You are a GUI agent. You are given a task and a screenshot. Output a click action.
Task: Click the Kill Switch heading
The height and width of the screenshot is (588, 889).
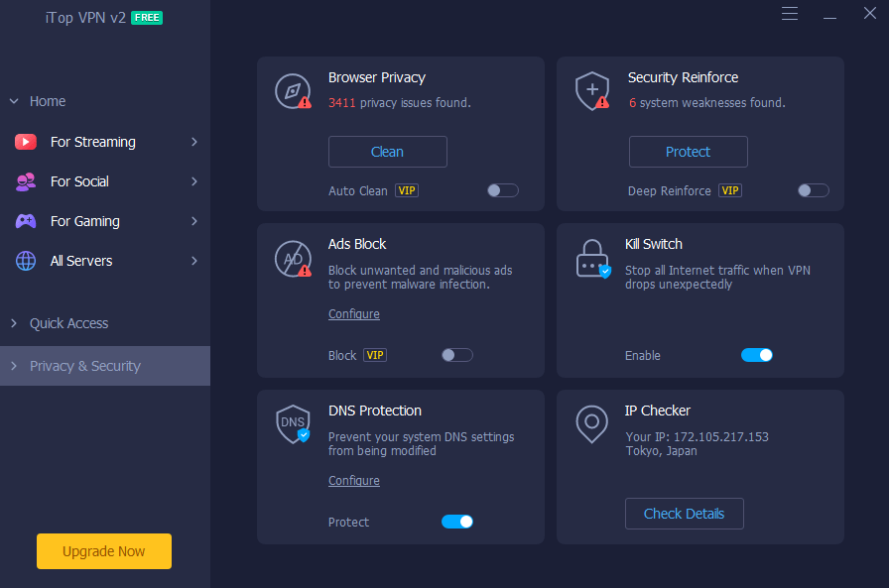pyautogui.click(x=654, y=244)
